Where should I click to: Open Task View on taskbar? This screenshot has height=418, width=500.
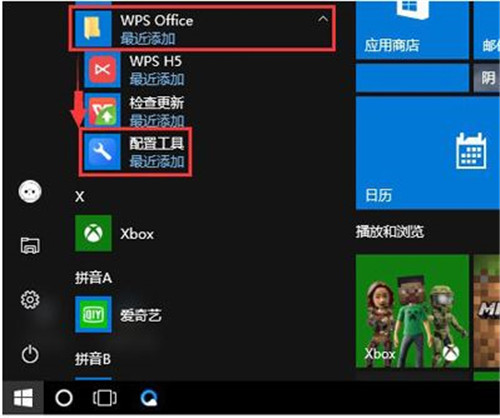click(105, 398)
